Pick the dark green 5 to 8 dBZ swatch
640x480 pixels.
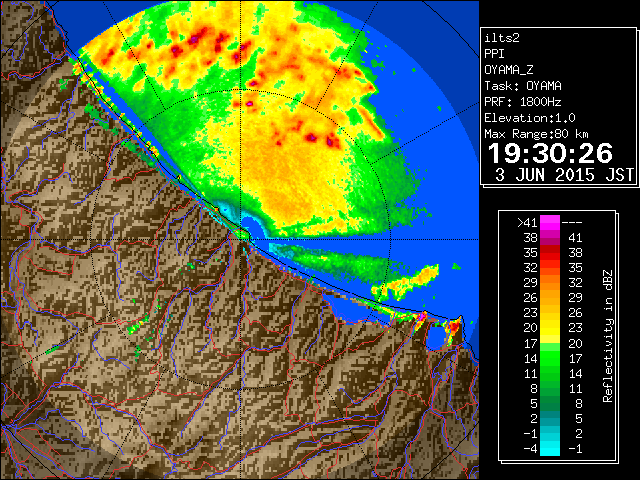(x=550, y=403)
